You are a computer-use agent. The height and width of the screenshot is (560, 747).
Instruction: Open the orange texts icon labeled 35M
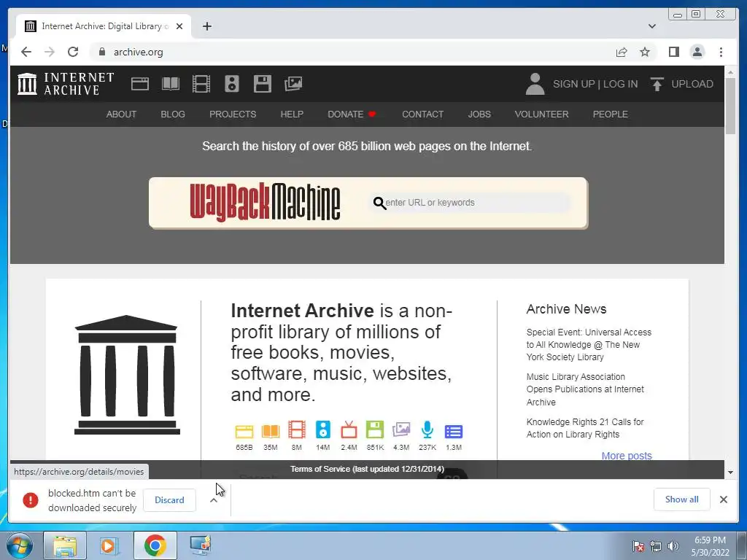tap(270, 430)
